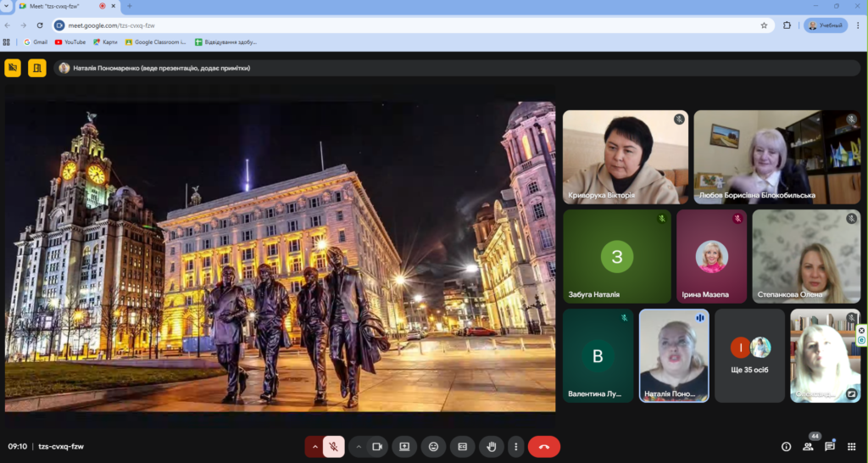Expand video settings chevron beside camera
Screen dimensions: 868x463
(x=359, y=446)
